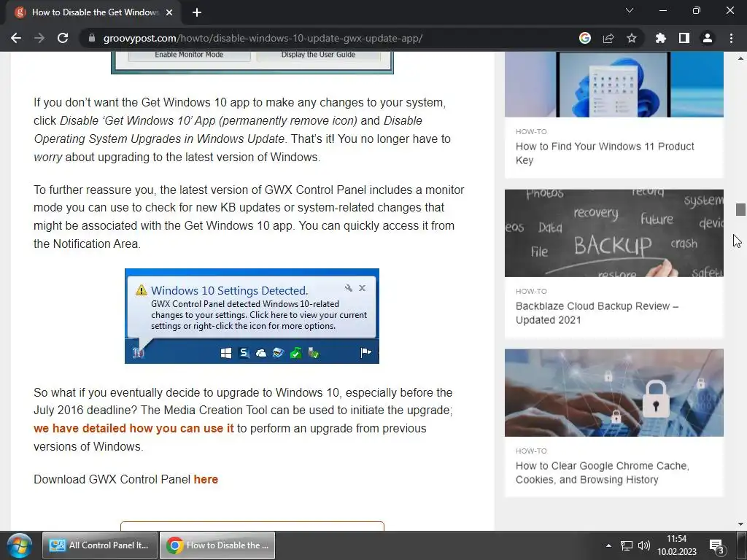Open the Google icon in address bar

coord(585,38)
